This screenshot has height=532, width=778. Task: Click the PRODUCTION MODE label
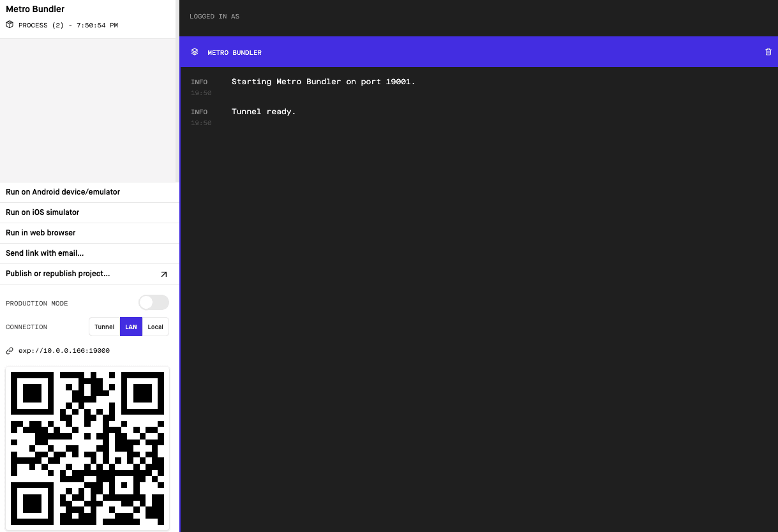pos(37,304)
